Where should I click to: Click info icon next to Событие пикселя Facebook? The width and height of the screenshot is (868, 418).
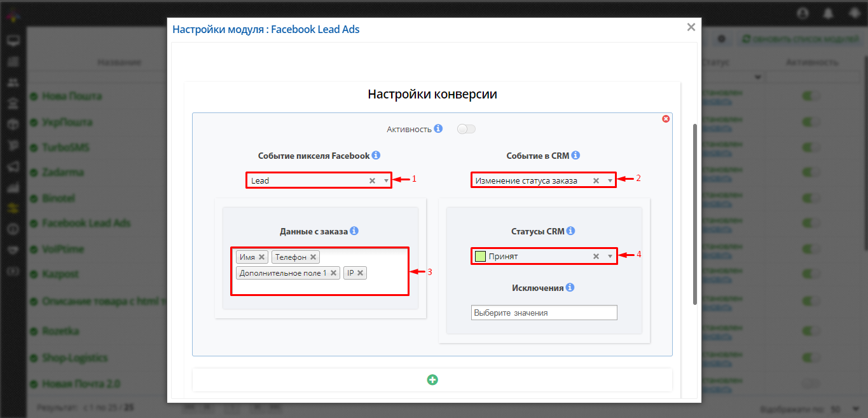(376, 156)
